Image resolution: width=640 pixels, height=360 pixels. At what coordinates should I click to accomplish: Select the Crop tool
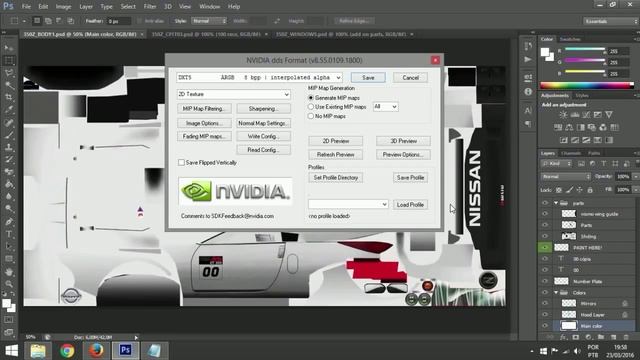[9, 98]
